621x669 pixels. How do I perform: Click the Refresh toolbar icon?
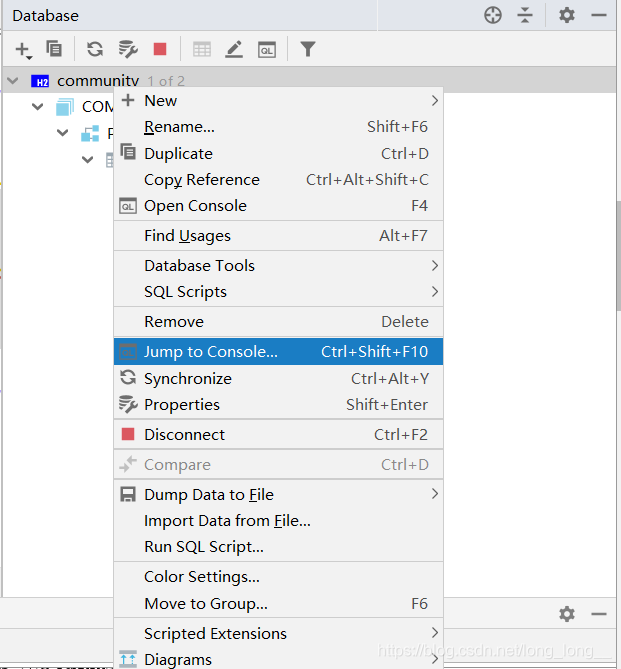tap(95, 49)
